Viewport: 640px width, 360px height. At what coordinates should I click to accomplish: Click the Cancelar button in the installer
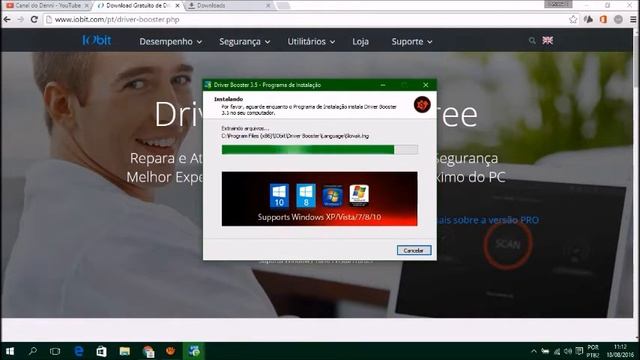[x=414, y=250]
